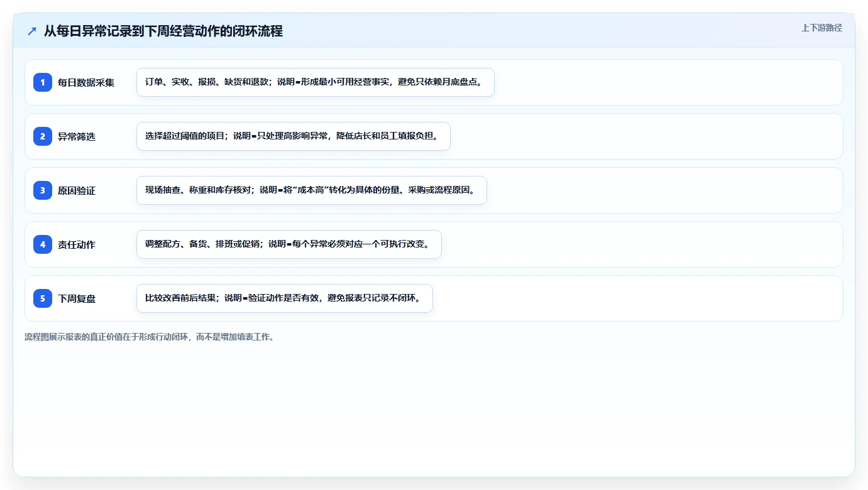This screenshot has height=490, width=868.
Task: Select the 责任动作 step label
Action: [77, 244]
